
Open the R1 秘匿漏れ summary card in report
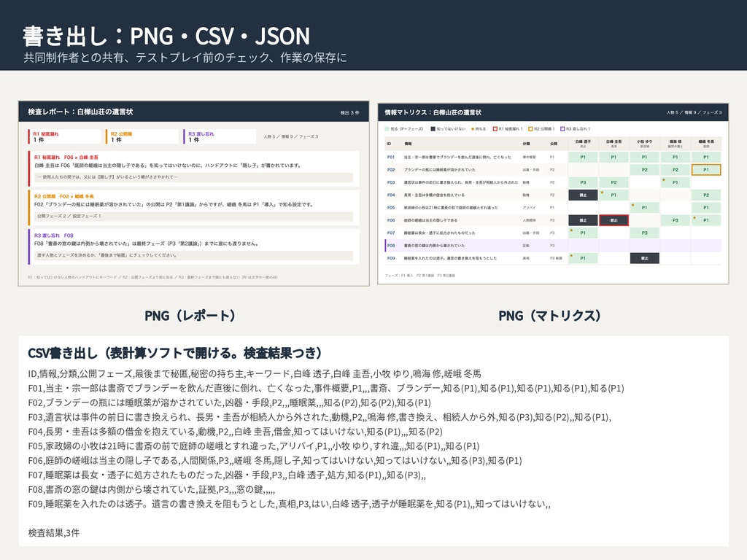pyautogui.click(x=64, y=136)
